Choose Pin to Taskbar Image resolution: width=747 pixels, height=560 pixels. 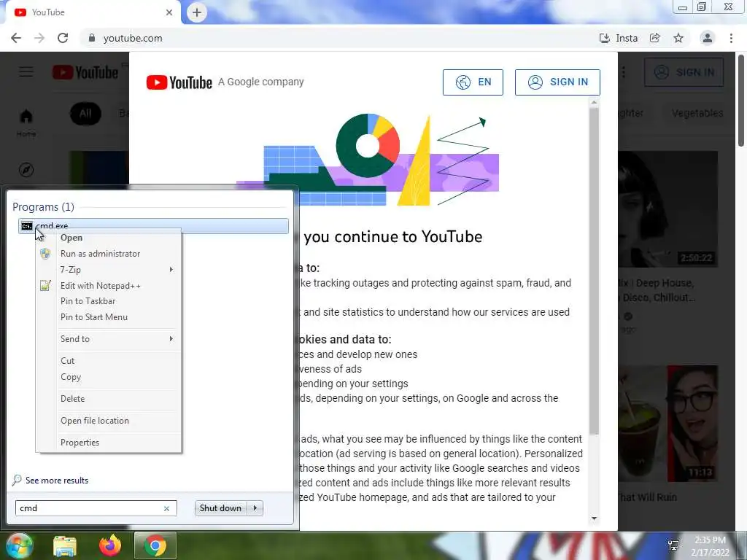(x=88, y=301)
